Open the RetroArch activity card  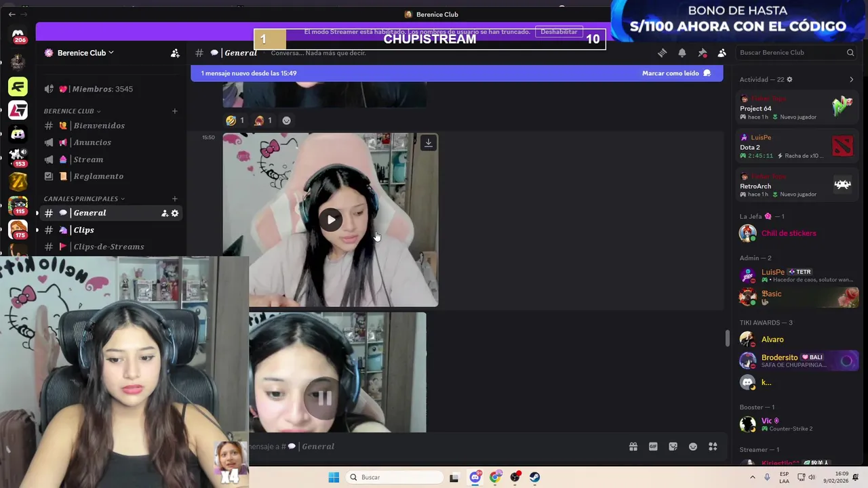pos(796,184)
